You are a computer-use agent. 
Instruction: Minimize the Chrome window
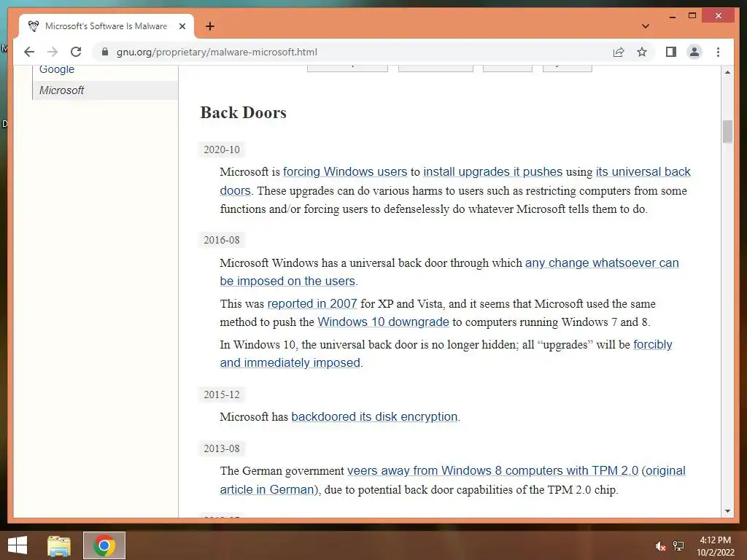point(672,16)
